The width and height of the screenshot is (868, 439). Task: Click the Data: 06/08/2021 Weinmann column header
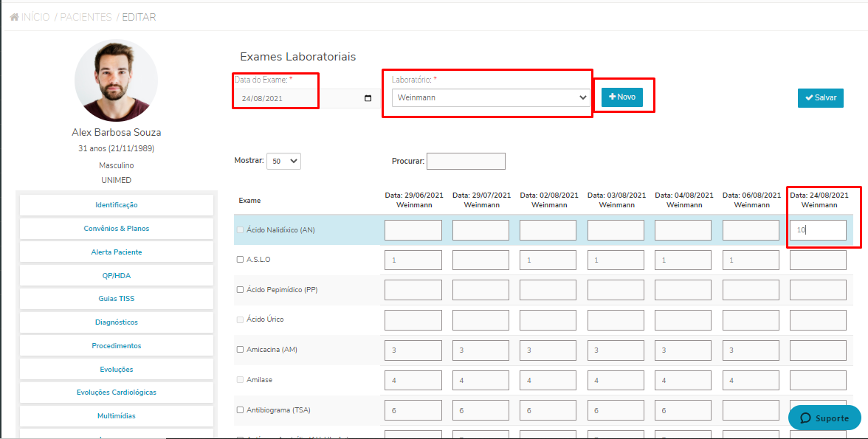[751, 200]
